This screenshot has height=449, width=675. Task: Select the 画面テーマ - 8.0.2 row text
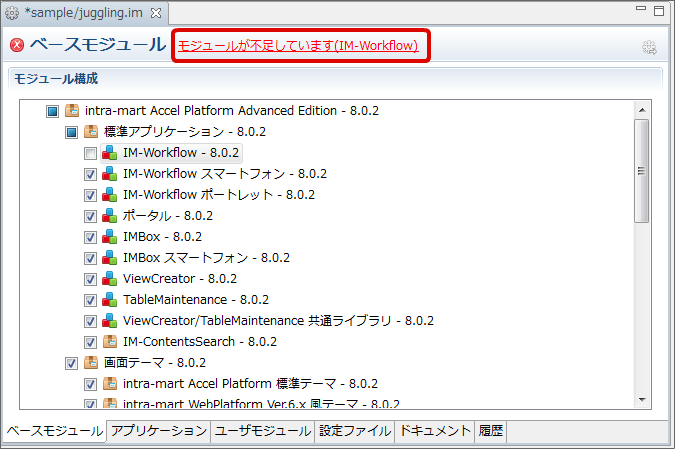(155, 363)
